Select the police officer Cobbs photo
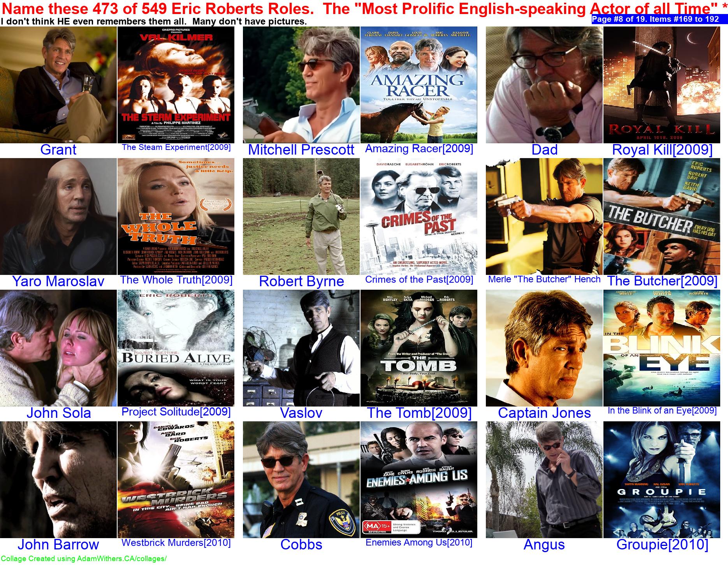The height and width of the screenshot is (565, 728). [x=301, y=480]
